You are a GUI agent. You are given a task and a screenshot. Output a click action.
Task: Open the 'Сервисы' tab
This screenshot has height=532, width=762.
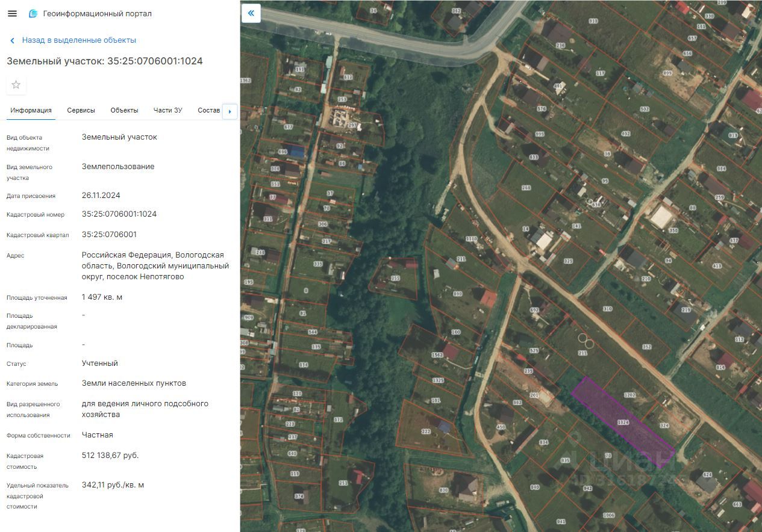(81, 110)
